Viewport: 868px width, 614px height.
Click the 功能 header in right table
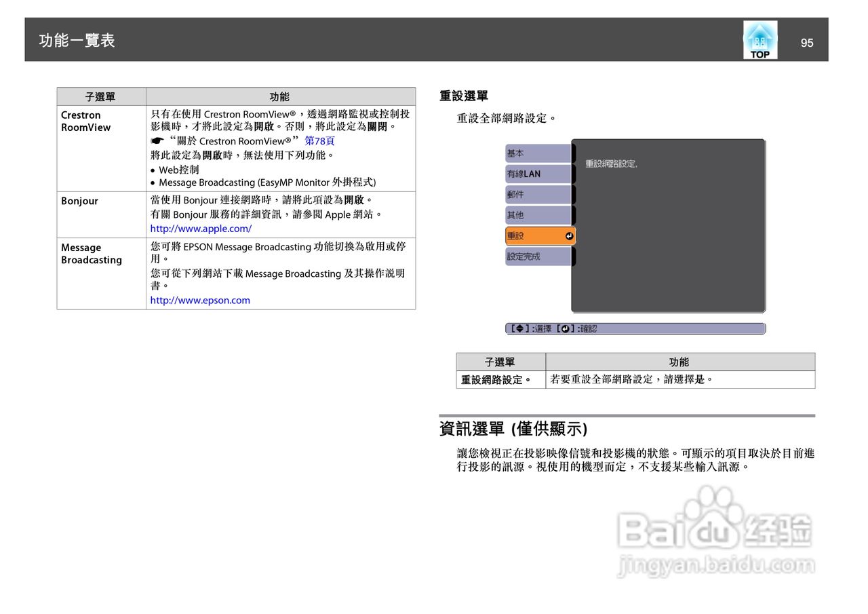[680, 362]
